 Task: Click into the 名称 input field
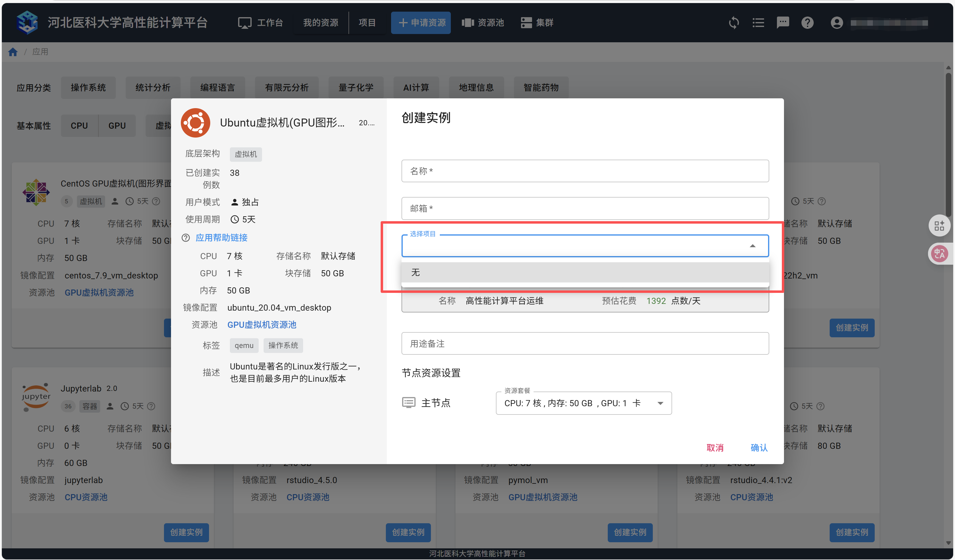[x=585, y=171]
